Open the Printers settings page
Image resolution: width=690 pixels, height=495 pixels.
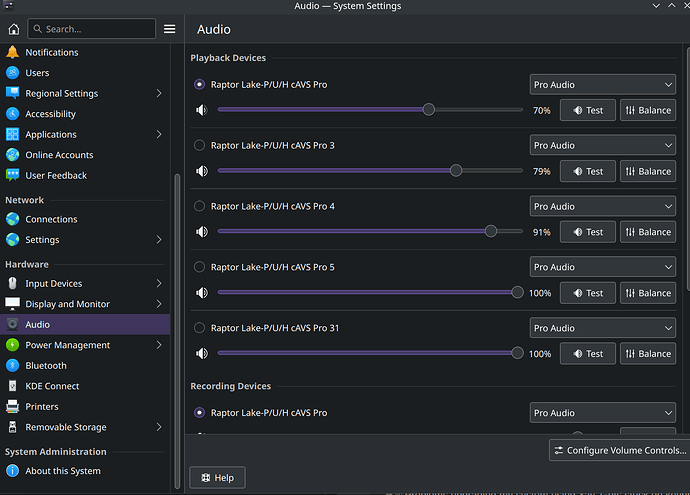(85, 407)
